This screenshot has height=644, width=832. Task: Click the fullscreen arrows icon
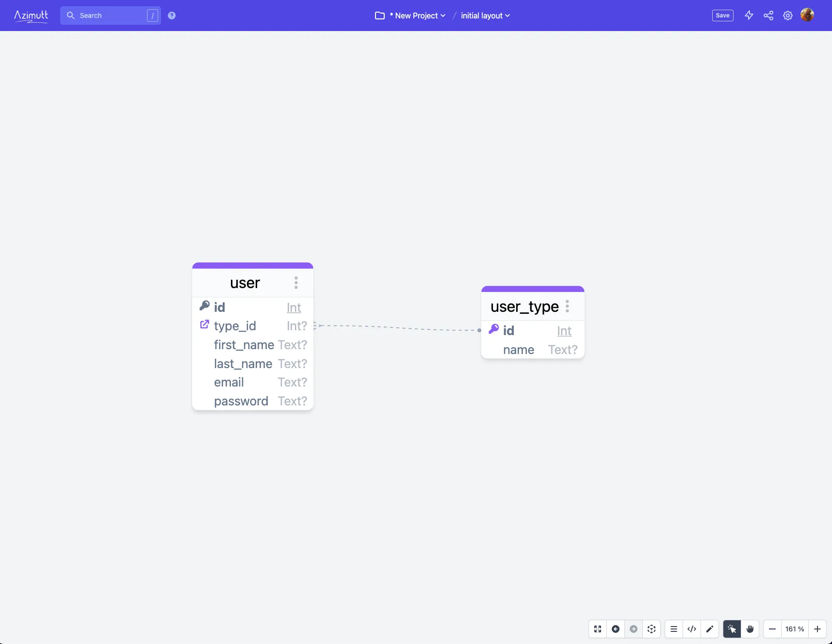coord(598,629)
